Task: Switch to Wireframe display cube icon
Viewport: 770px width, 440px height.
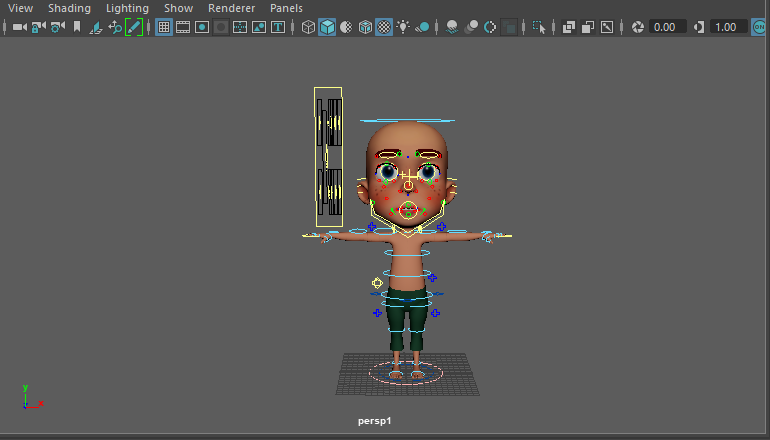Action: pos(308,27)
